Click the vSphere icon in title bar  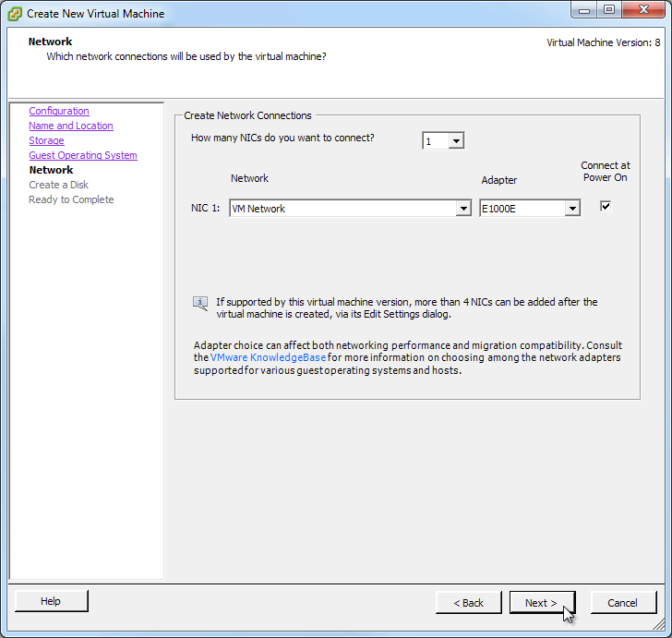click(15, 14)
